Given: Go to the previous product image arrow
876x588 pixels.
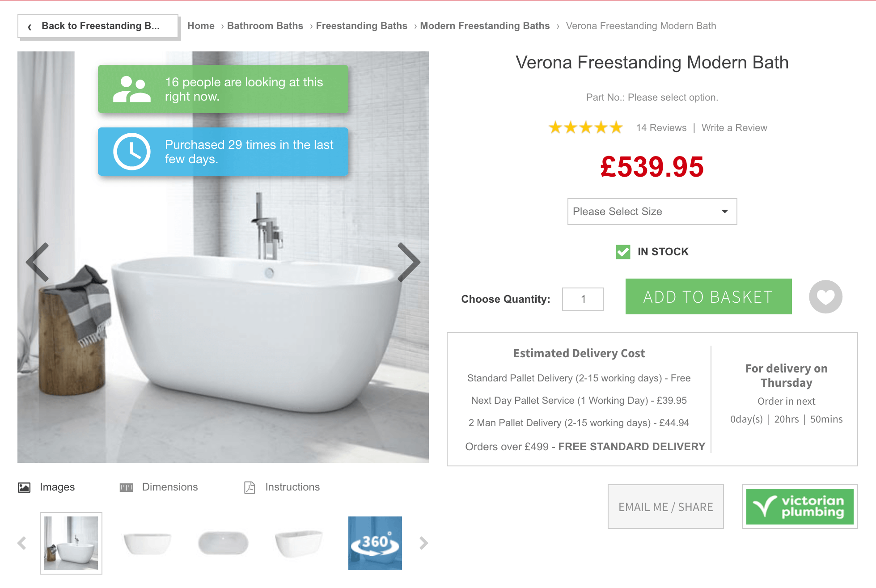Looking at the screenshot, I should [x=38, y=262].
